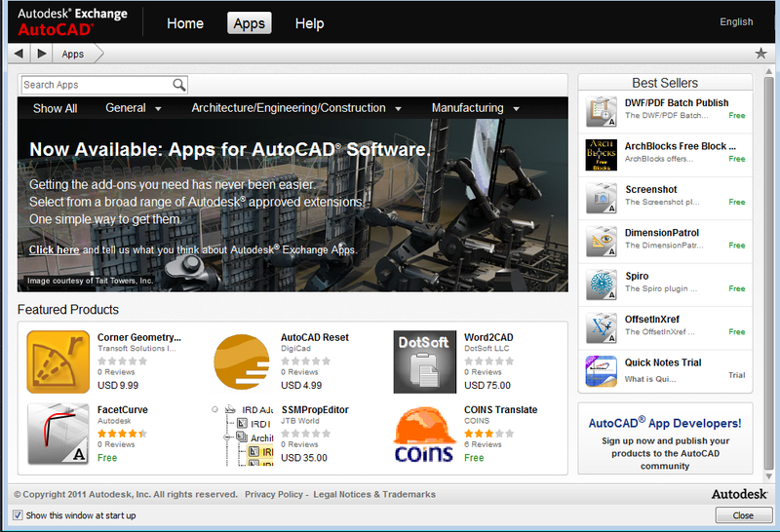Open the Quick Notes Trial icon
Image resolution: width=780 pixels, height=532 pixels.
[x=601, y=371]
